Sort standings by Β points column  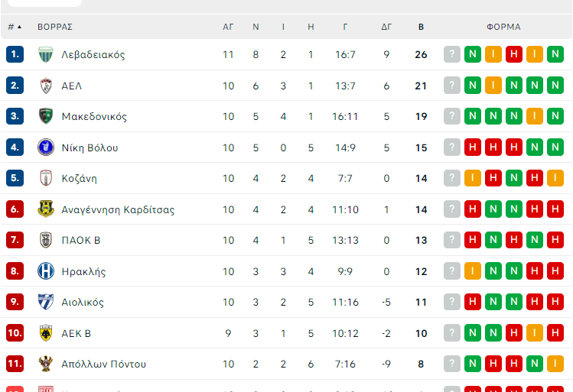pyautogui.click(x=421, y=27)
